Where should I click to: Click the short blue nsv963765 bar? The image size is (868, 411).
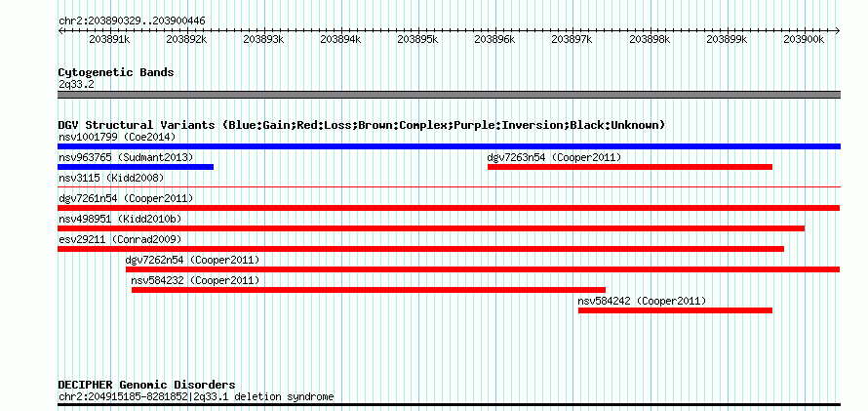click(x=136, y=167)
